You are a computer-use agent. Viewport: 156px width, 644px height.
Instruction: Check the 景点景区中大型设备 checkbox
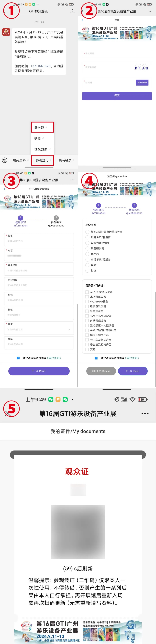[87, 326]
